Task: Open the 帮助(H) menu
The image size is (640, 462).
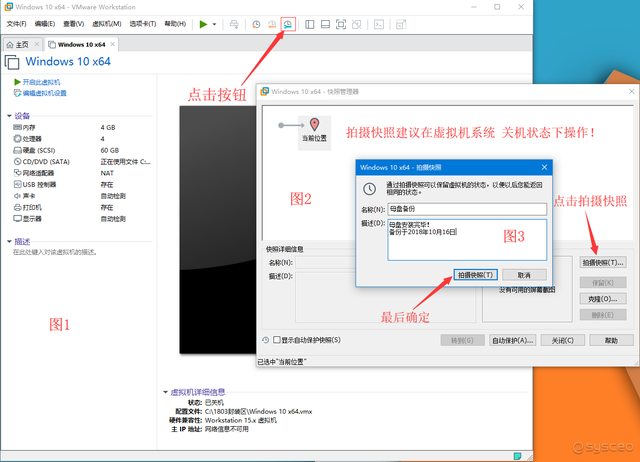Action: pos(175,24)
